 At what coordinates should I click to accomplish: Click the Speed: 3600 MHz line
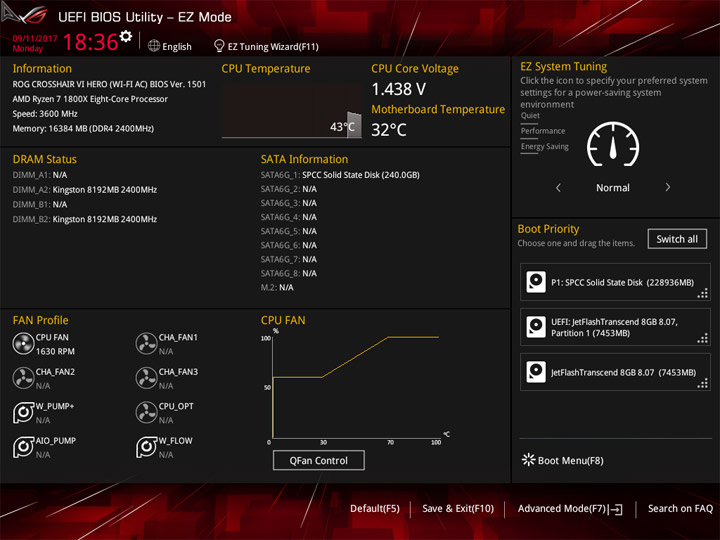coord(45,114)
